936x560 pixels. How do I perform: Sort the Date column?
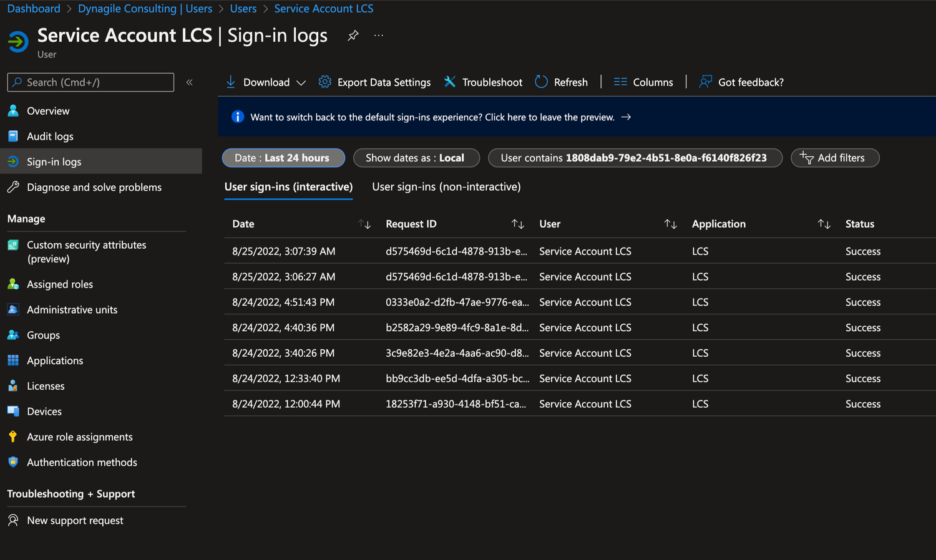click(365, 224)
